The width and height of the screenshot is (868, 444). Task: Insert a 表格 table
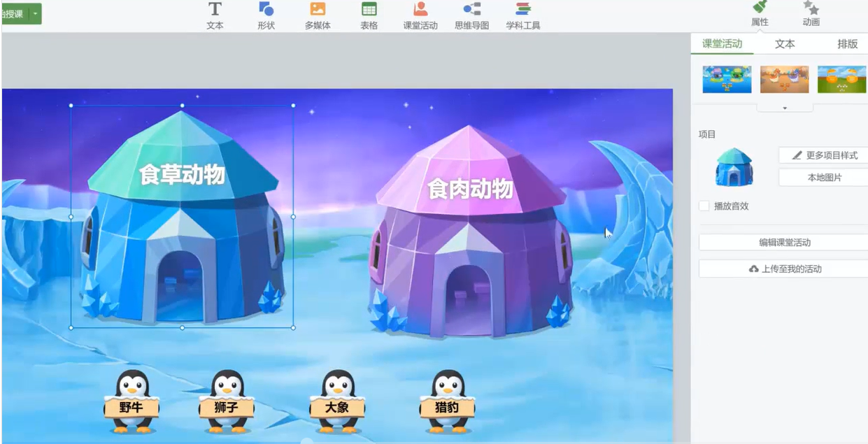click(x=369, y=16)
